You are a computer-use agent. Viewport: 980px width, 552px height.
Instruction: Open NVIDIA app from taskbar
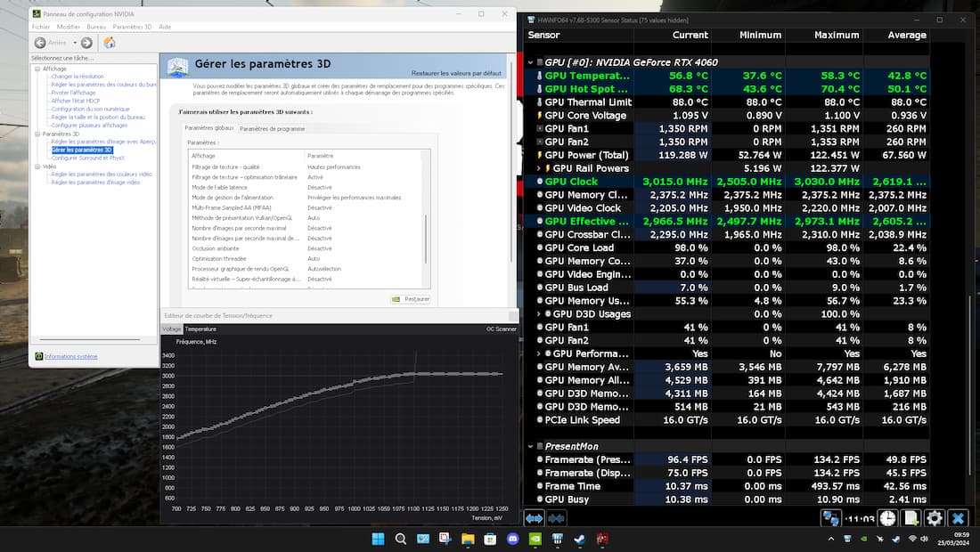coord(535,539)
